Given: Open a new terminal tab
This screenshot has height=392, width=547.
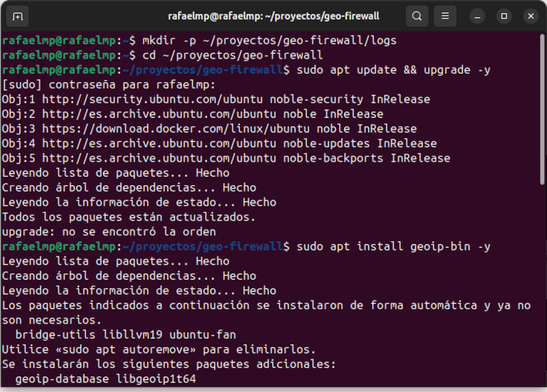Looking at the screenshot, I should coord(18,16).
